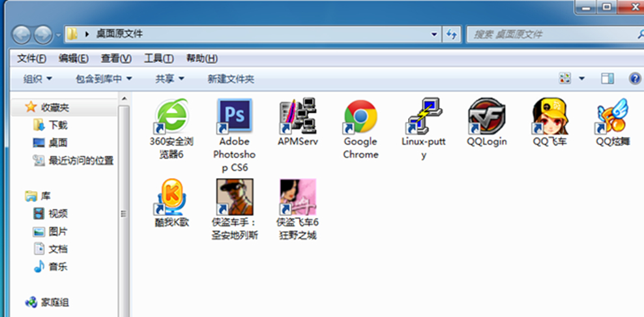Select the QQLogin shortcut icon

coord(487,116)
